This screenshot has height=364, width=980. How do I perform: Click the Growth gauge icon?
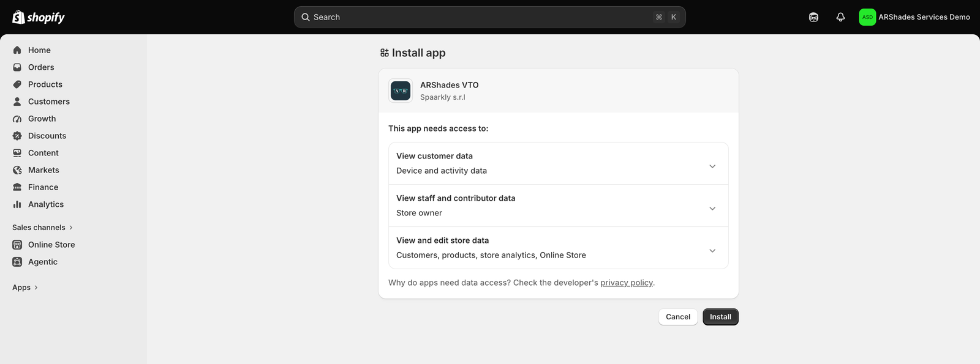point(17,119)
